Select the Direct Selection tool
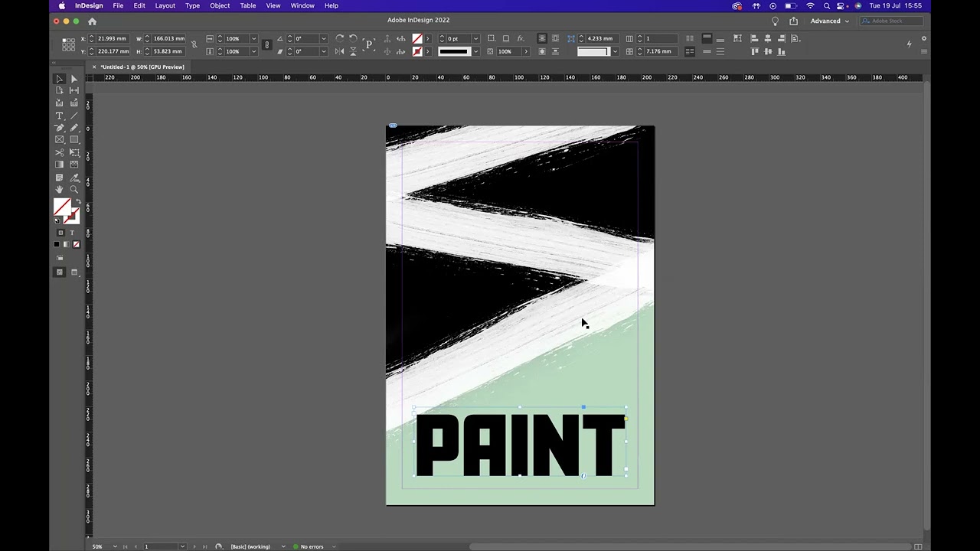980x551 pixels. coord(74,79)
